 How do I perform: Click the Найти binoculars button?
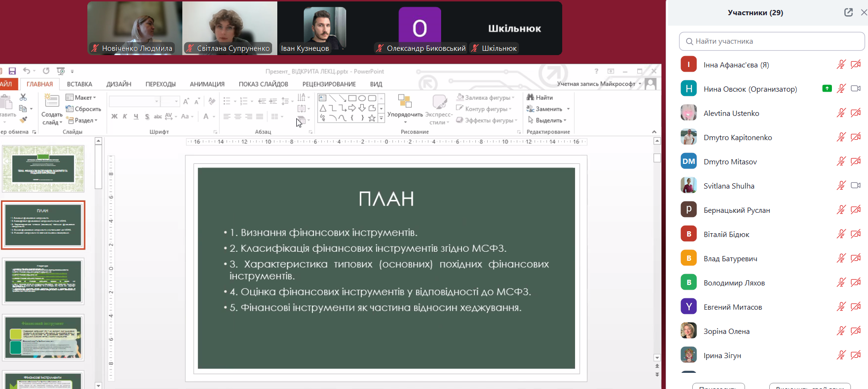tap(540, 97)
